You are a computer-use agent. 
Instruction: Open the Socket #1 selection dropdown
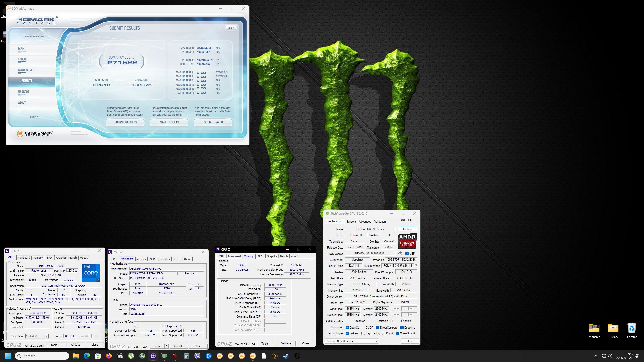37,336
